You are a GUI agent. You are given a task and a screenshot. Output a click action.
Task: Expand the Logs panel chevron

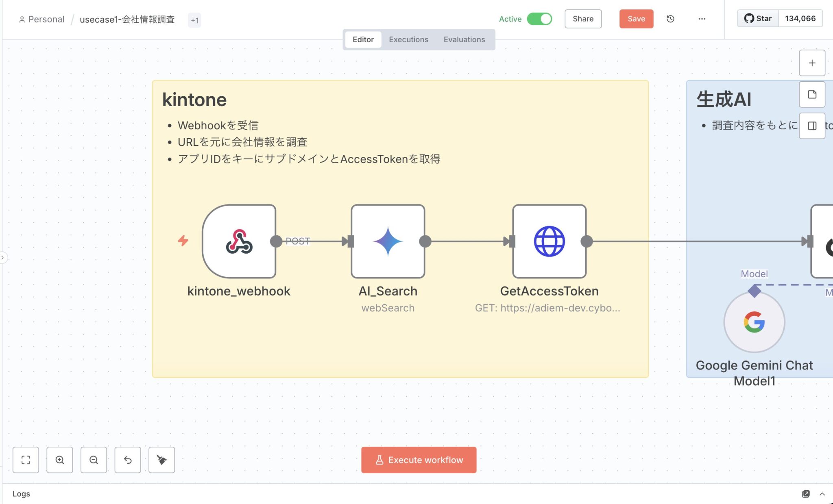[x=822, y=494]
